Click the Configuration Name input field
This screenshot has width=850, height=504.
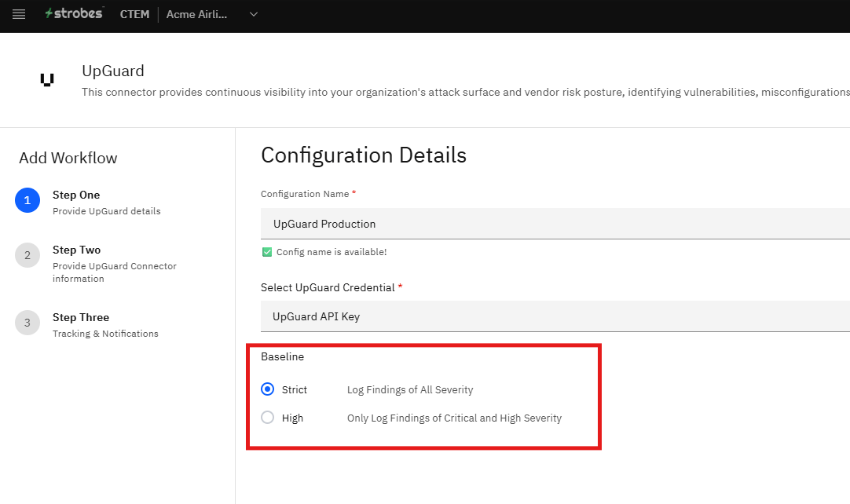555,224
